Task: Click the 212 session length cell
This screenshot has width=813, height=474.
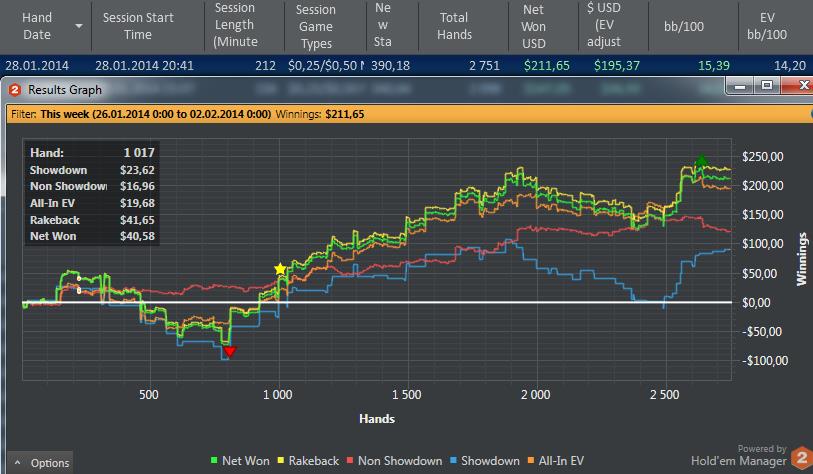Action: [x=265, y=66]
